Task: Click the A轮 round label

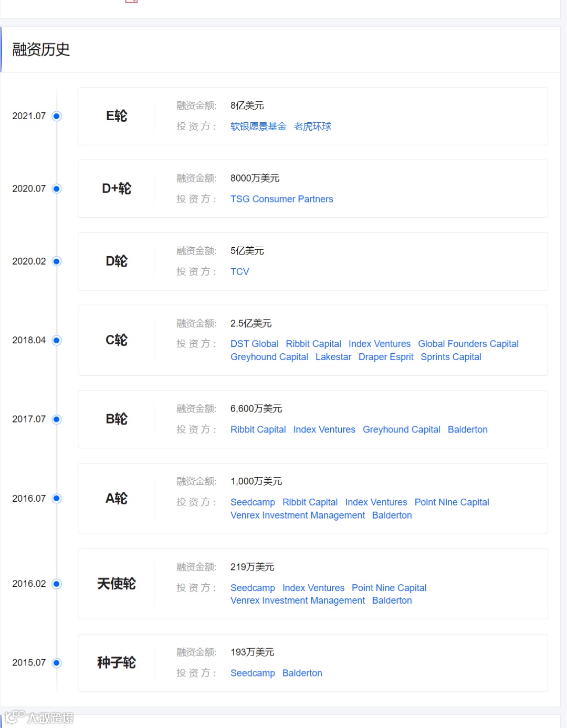Action: click(117, 499)
